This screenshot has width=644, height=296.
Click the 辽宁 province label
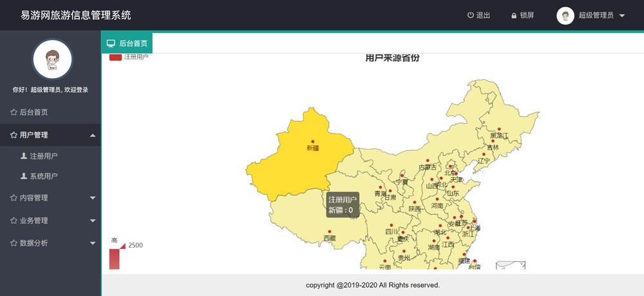[484, 161]
